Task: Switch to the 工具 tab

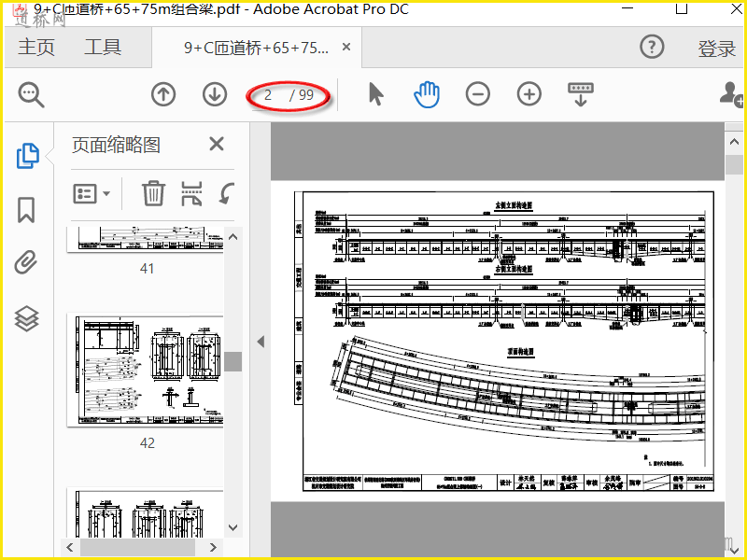Action: point(103,48)
